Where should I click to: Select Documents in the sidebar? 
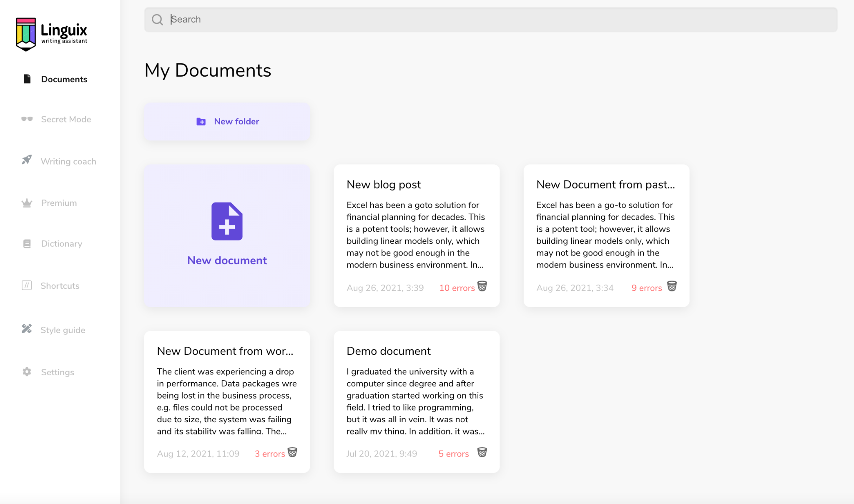click(x=64, y=79)
